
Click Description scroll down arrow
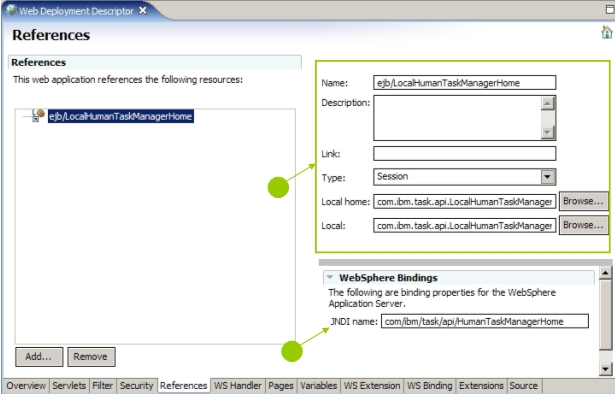click(x=548, y=133)
